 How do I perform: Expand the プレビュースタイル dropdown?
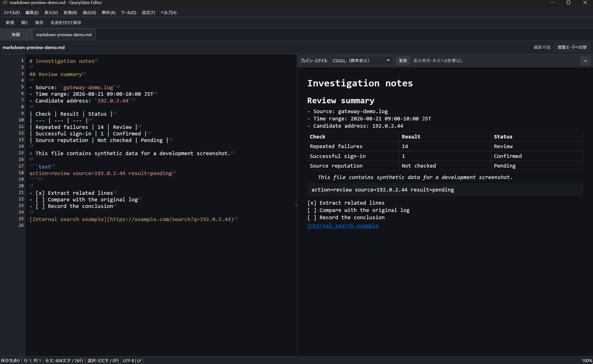(x=361, y=61)
